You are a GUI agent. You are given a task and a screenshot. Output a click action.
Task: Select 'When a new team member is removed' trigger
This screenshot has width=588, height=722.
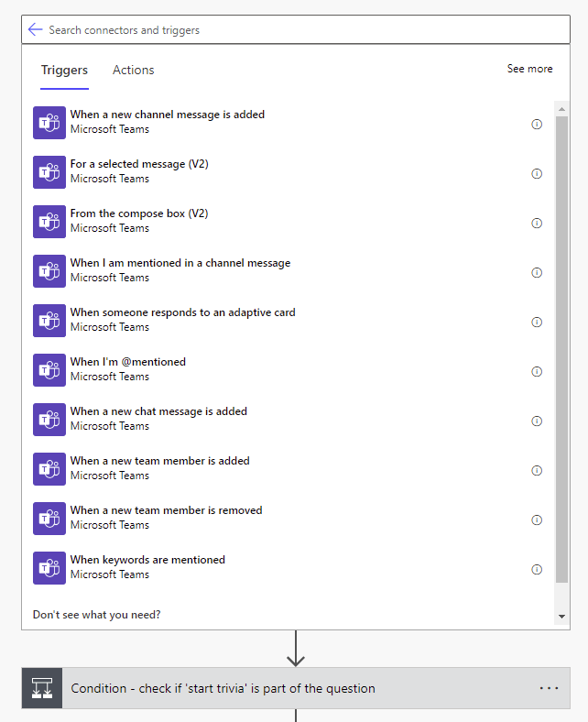166,510
